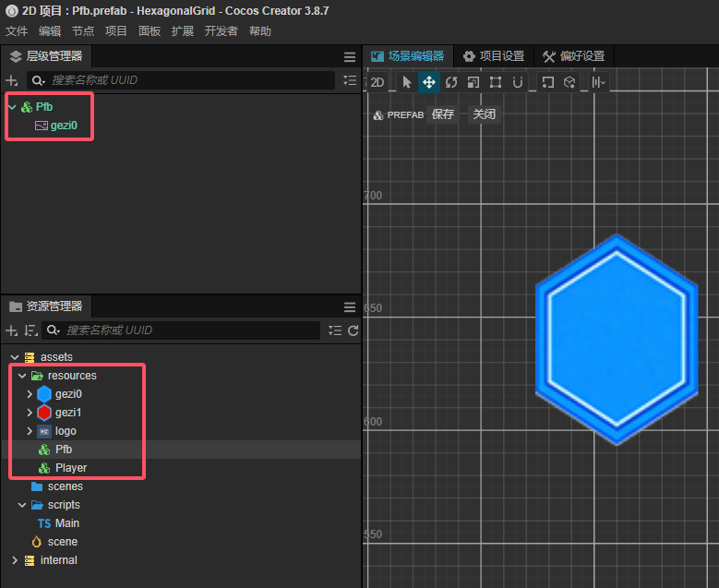
Task: Click the hierarchy search field
Action: (x=185, y=80)
